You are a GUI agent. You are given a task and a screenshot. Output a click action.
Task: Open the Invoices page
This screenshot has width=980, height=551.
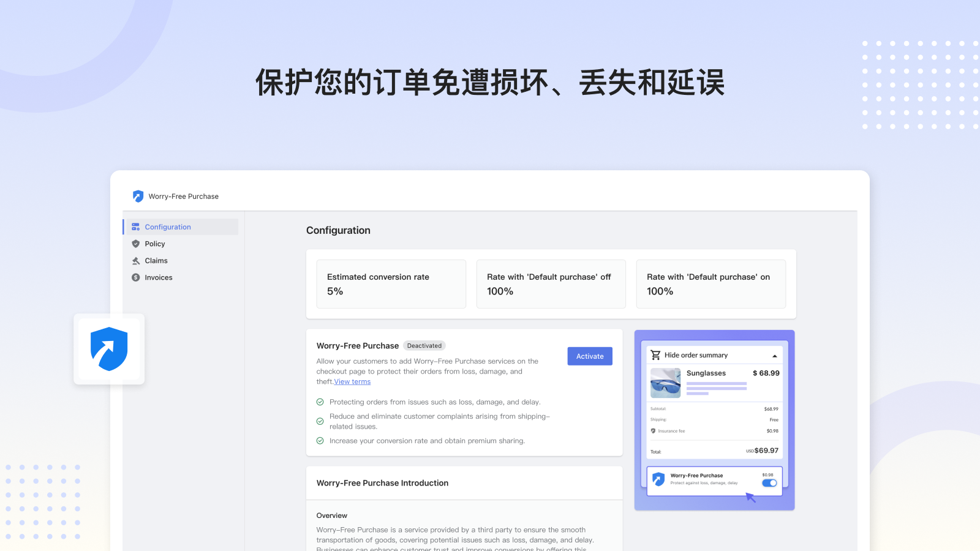tap(159, 277)
